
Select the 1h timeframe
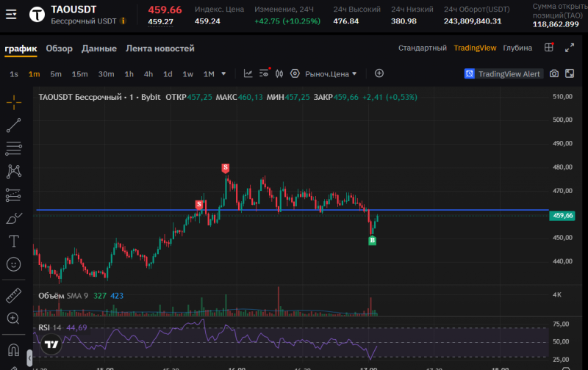tap(129, 74)
